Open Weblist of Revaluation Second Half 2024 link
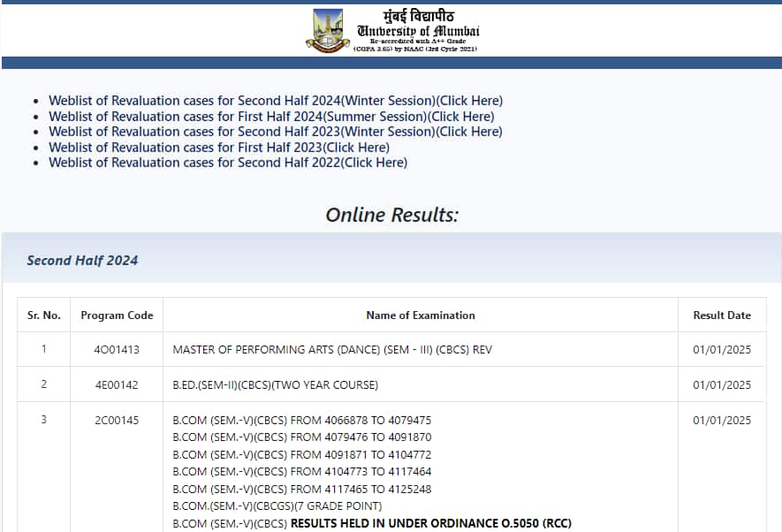Viewport: 782px width, 532px height. (276, 101)
